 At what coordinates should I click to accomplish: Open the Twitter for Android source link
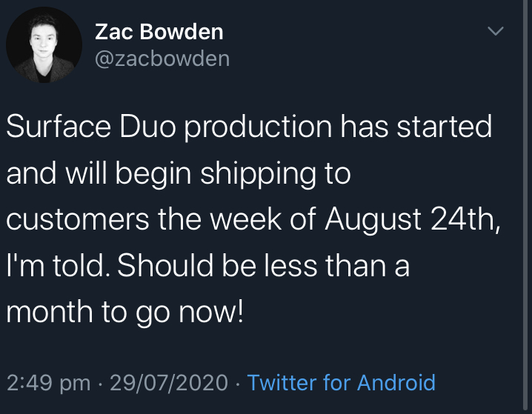(341, 382)
